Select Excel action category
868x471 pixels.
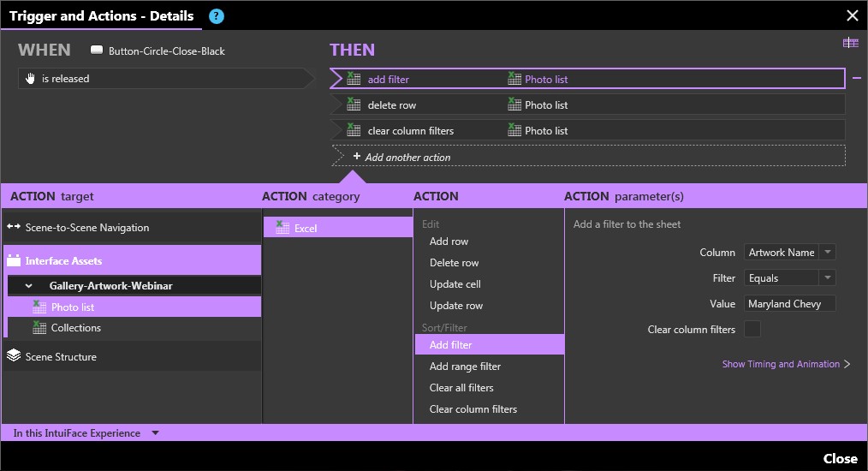tap(337, 227)
